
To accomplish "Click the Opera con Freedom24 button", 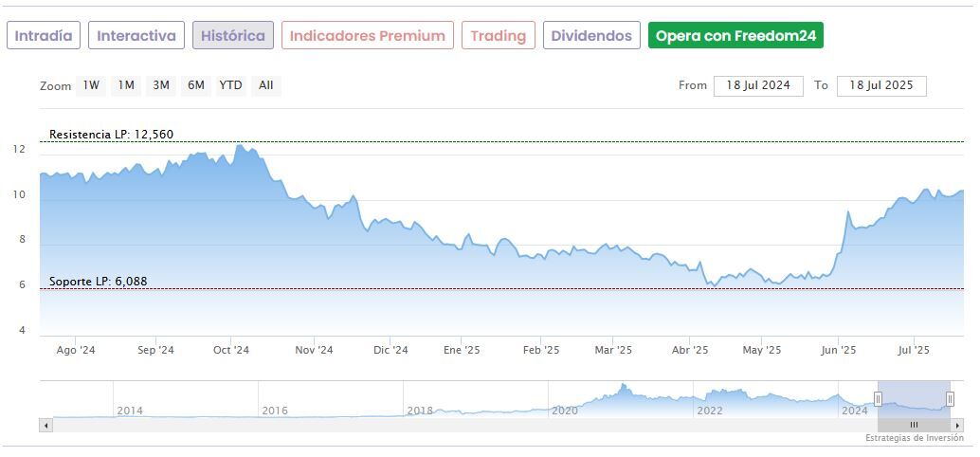I will [x=735, y=36].
